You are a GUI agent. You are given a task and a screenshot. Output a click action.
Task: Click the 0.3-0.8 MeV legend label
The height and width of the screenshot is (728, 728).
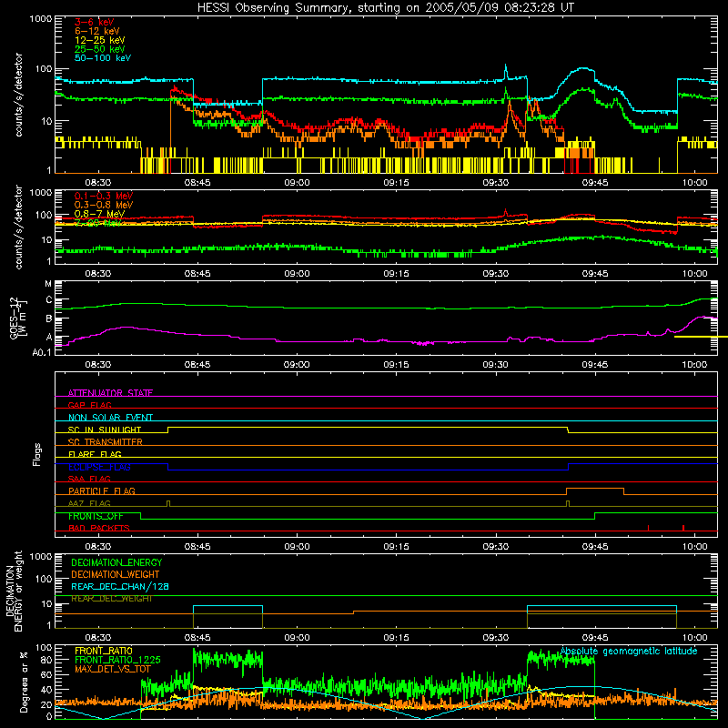[x=104, y=205]
